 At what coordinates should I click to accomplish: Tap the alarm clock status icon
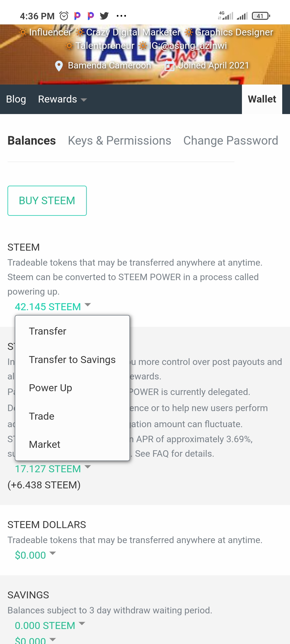click(x=64, y=16)
